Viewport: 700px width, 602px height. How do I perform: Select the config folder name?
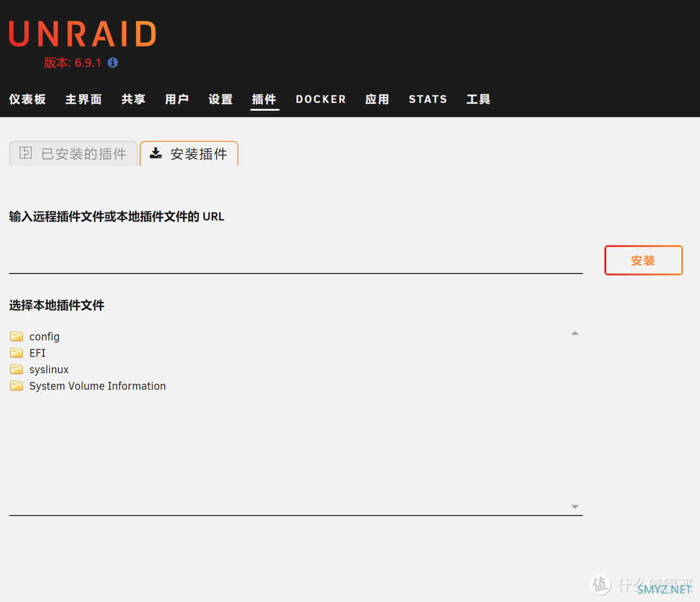(44, 336)
